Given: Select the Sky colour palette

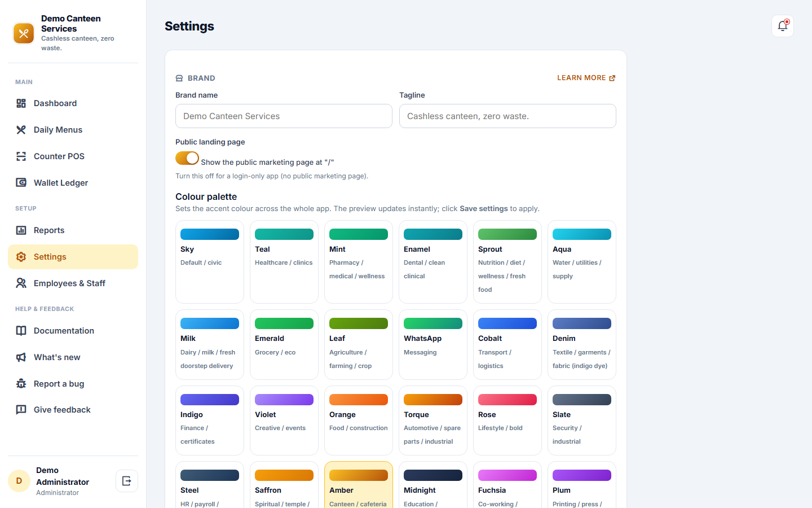Looking at the screenshot, I should [210, 262].
